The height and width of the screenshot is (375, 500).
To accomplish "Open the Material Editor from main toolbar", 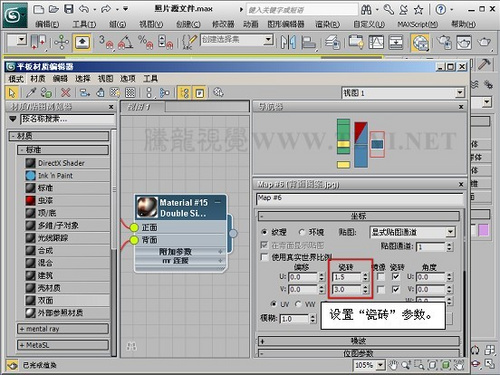I will tap(420, 43).
